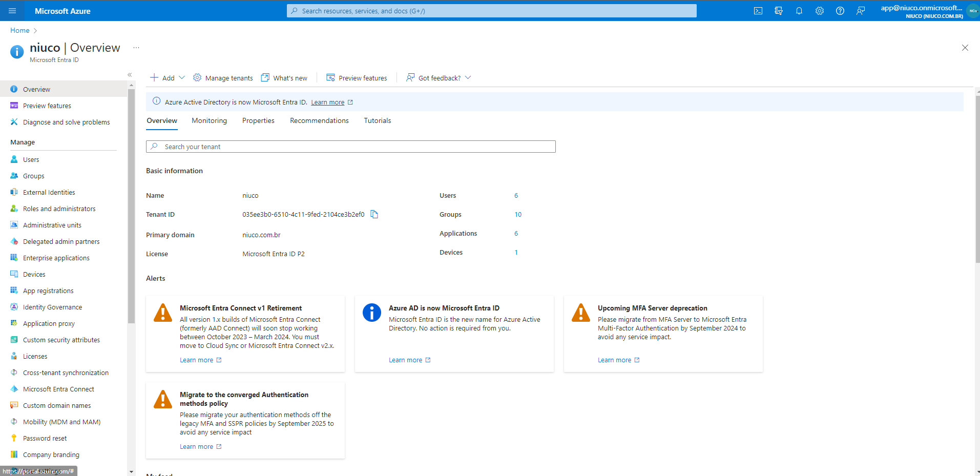This screenshot has width=980, height=476.
Task: Open the notifications bell
Action: point(799,11)
